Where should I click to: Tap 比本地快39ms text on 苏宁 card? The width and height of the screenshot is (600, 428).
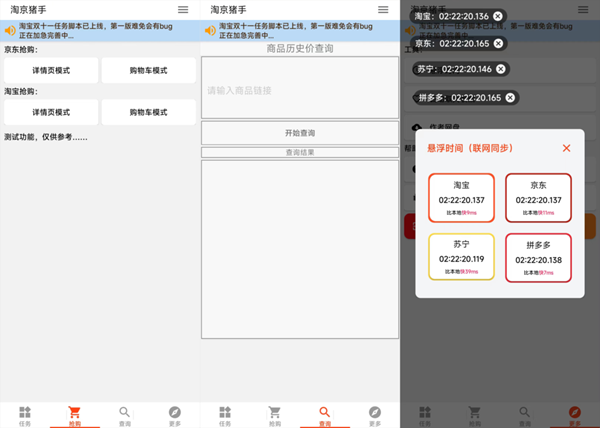pyautogui.click(x=461, y=272)
